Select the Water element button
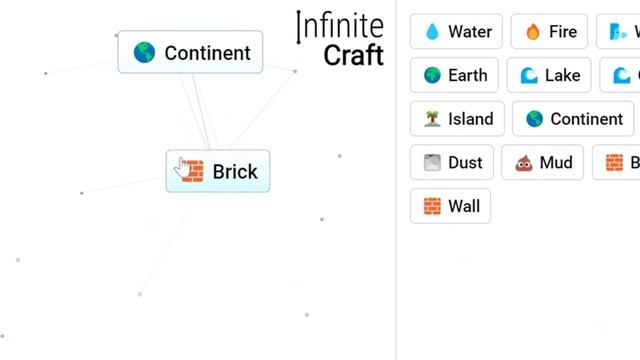 pyautogui.click(x=456, y=31)
